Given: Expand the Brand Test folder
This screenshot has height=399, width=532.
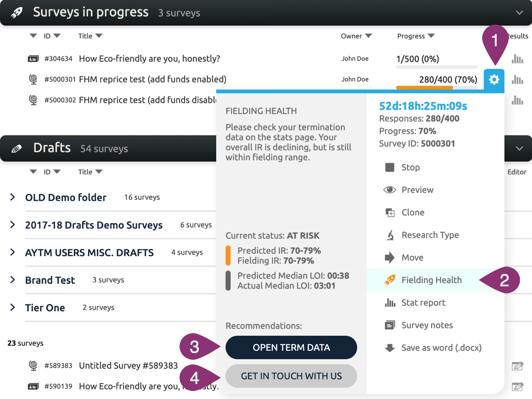Looking at the screenshot, I should 13,280.
